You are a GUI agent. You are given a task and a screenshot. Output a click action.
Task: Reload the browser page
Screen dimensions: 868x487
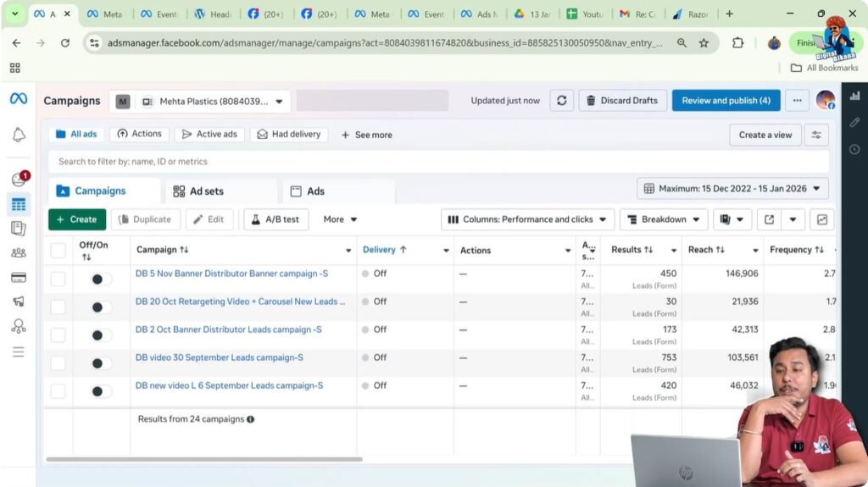(64, 42)
